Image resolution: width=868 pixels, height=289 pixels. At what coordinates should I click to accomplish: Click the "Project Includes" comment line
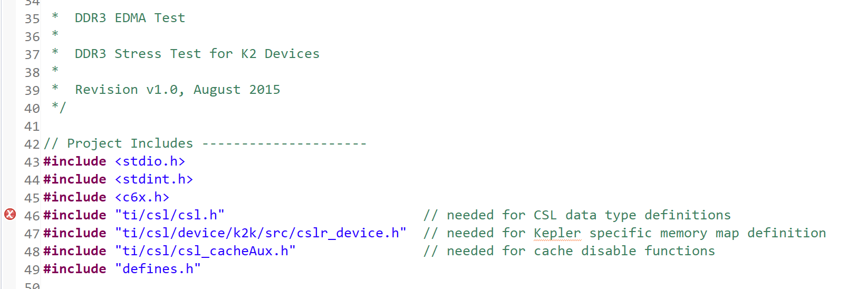(130, 143)
